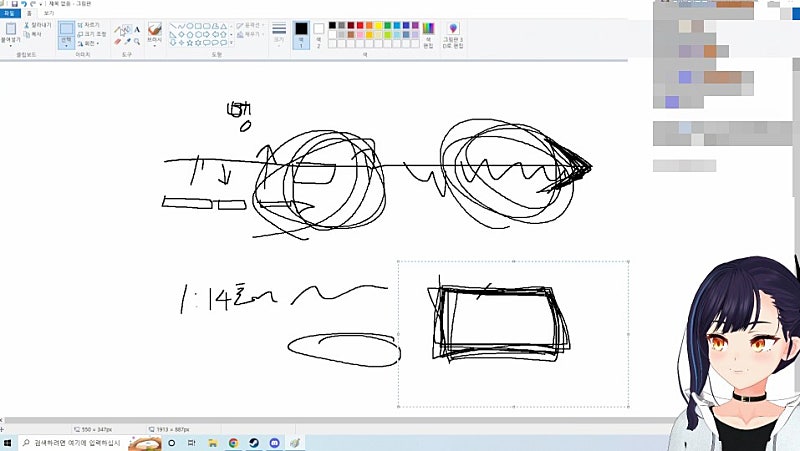Select the Right triangle shape

(x=172, y=35)
